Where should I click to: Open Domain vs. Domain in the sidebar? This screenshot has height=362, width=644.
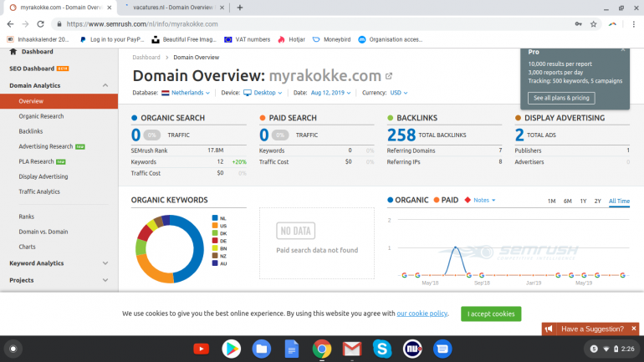[x=43, y=232]
